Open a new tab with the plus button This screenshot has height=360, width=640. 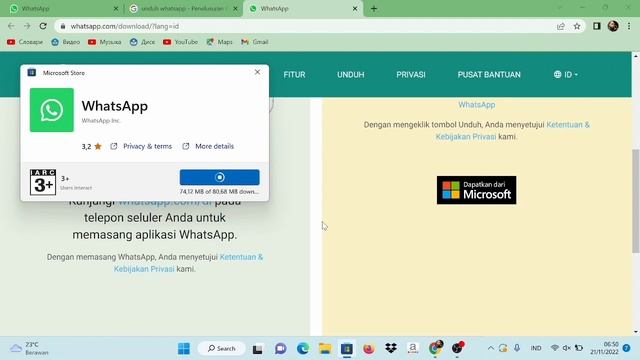click(x=374, y=9)
